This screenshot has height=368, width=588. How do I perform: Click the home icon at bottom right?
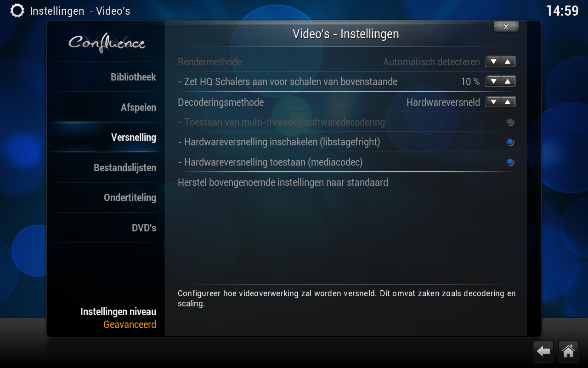pos(568,351)
